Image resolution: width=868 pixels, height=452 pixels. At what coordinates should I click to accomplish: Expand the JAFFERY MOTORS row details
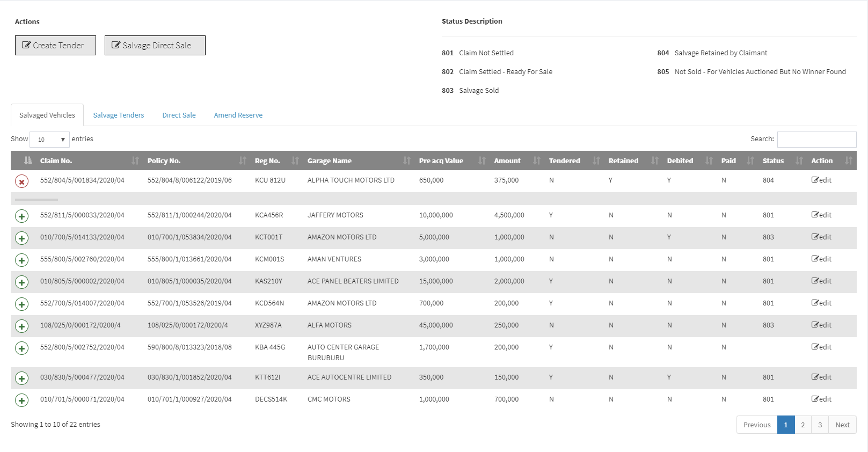click(21, 216)
